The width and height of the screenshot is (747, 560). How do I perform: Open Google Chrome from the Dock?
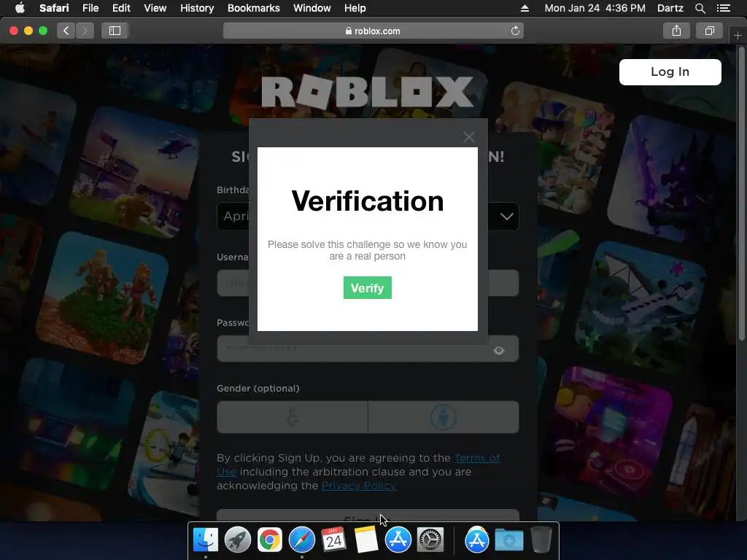coord(270,540)
